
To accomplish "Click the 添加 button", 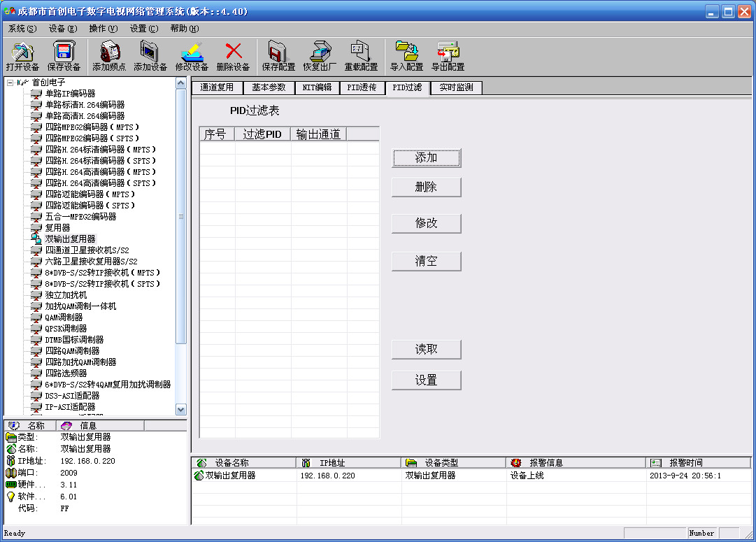I will click(426, 157).
